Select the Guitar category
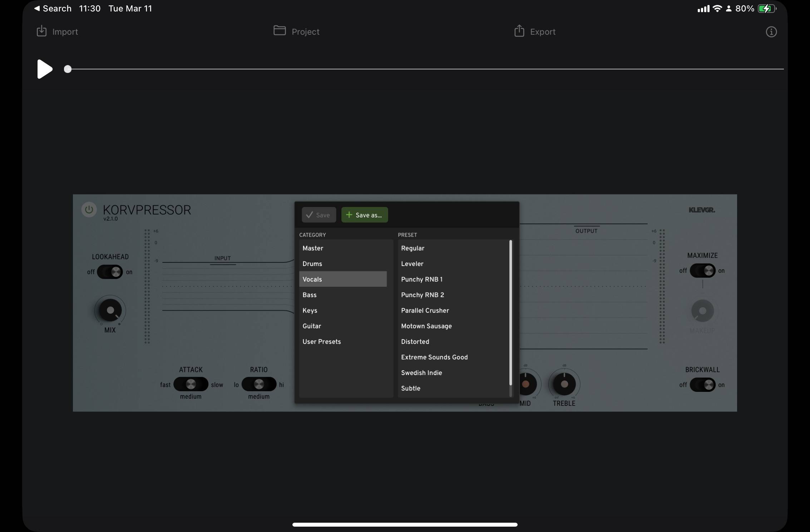 point(343,326)
